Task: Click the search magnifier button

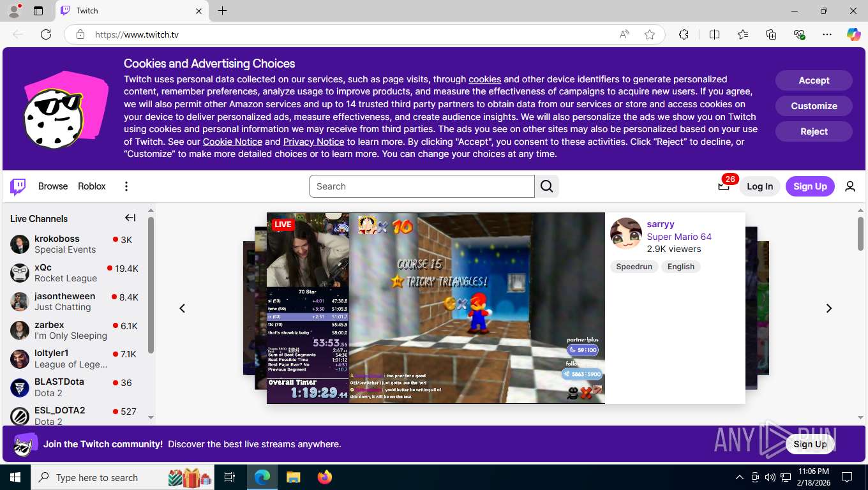Action: coord(547,186)
